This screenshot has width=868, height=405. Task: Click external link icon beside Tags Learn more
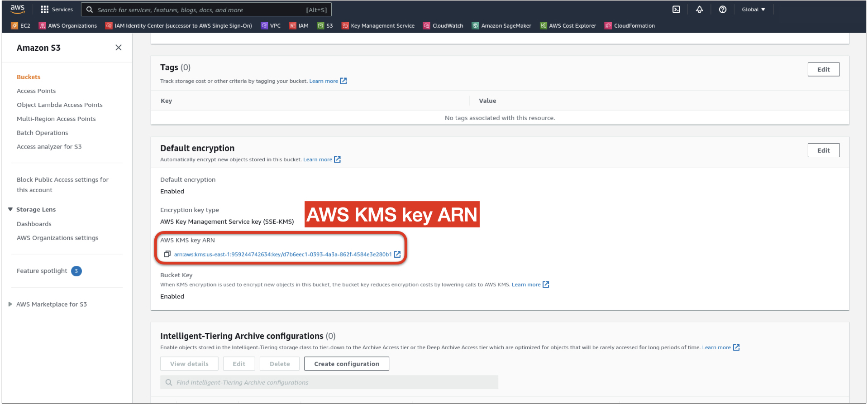[x=343, y=81]
